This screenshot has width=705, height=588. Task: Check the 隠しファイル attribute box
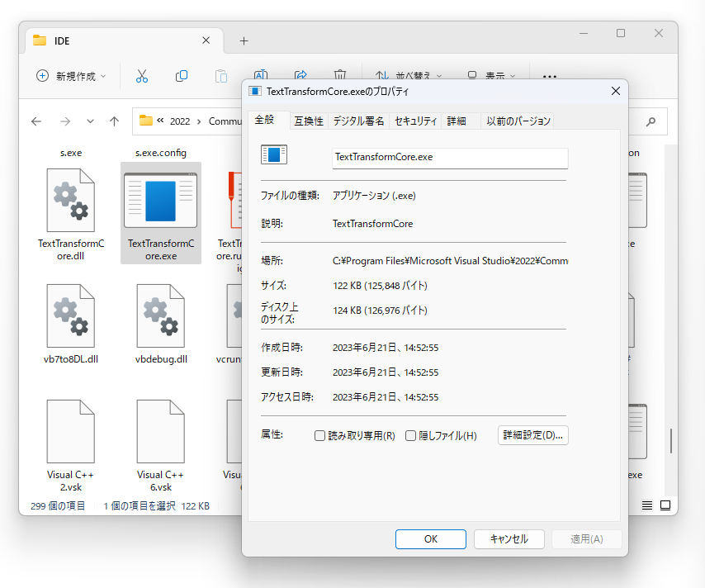coord(410,435)
